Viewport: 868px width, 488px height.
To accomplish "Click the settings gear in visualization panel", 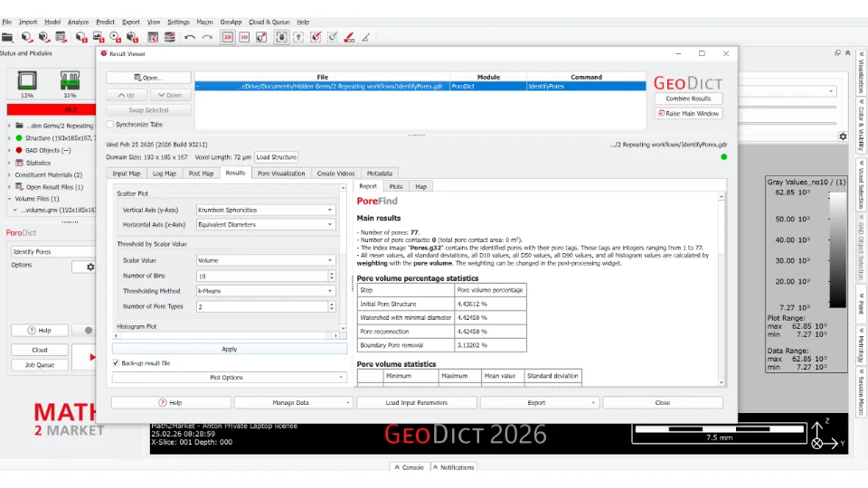I will coord(843,136).
